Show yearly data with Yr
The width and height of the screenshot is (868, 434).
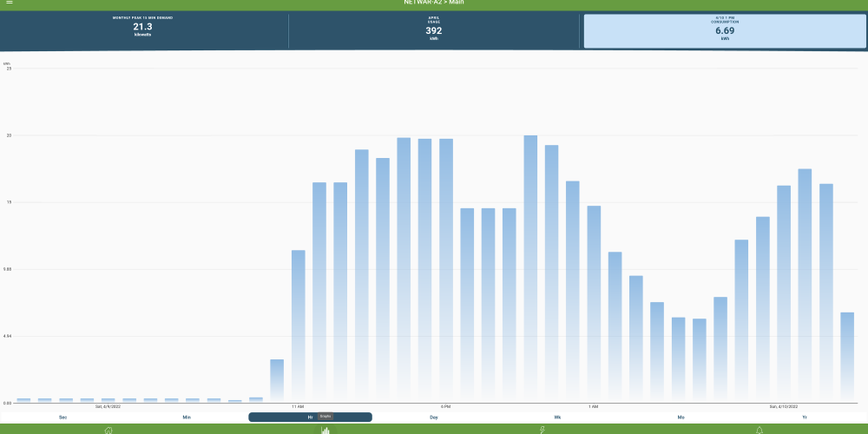[805, 418]
